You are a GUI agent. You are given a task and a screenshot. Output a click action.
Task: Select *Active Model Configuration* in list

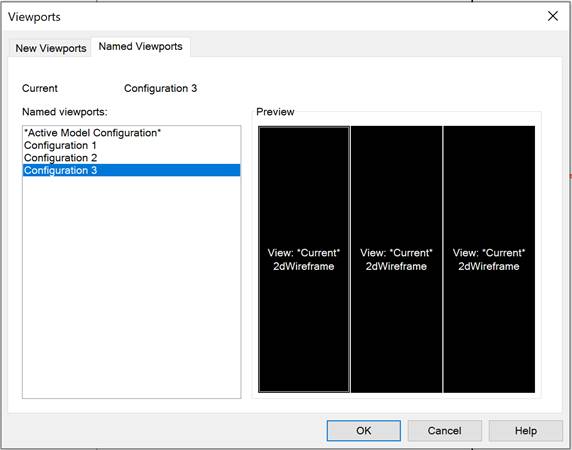click(x=131, y=133)
